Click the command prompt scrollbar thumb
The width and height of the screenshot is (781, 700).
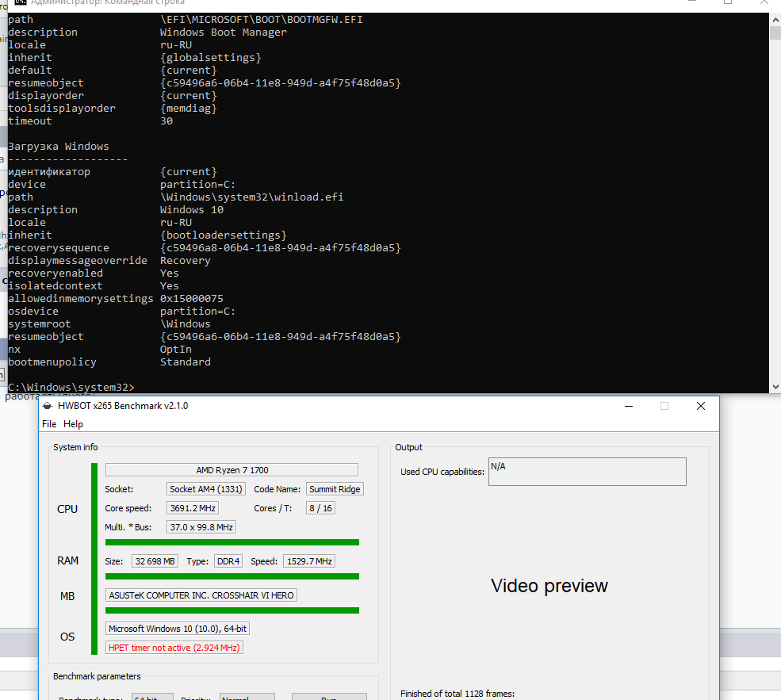775,33
